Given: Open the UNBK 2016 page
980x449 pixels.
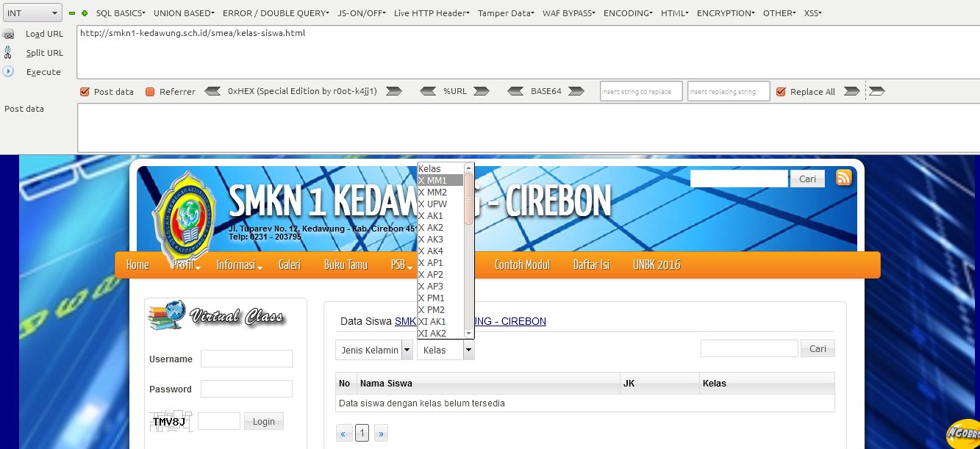Looking at the screenshot, I should [x=657, y=265].
